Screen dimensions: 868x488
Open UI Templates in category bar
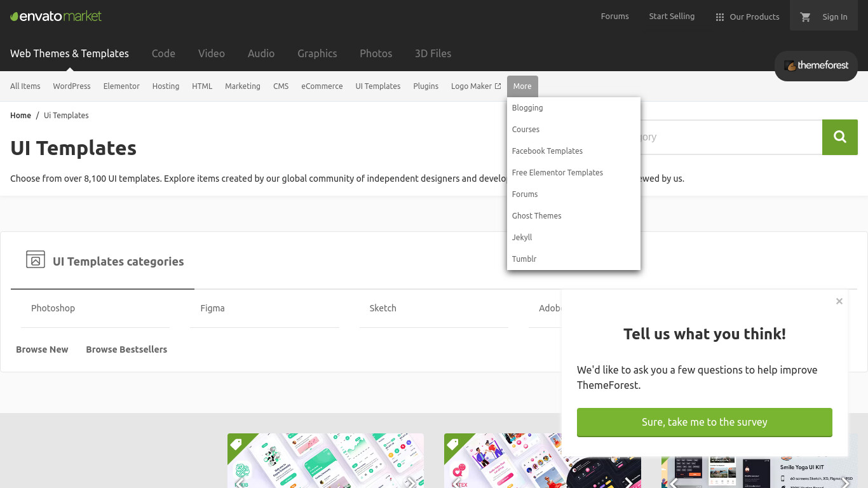tap(378, 86)
